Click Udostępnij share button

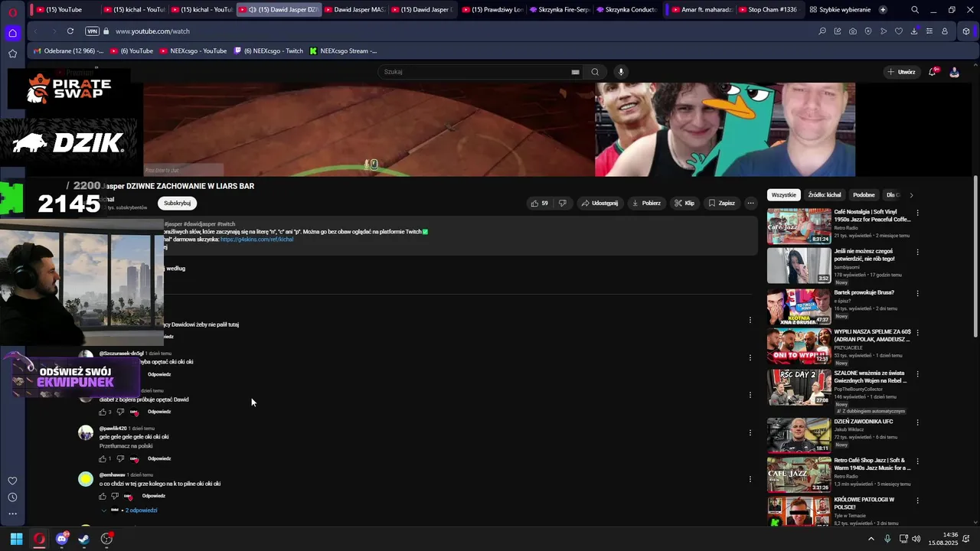[599, 203]
